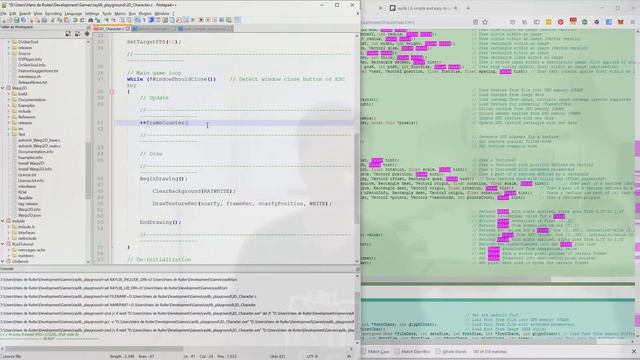
Task: Collapse the include root folder in workspace
Action: point(2,221)
